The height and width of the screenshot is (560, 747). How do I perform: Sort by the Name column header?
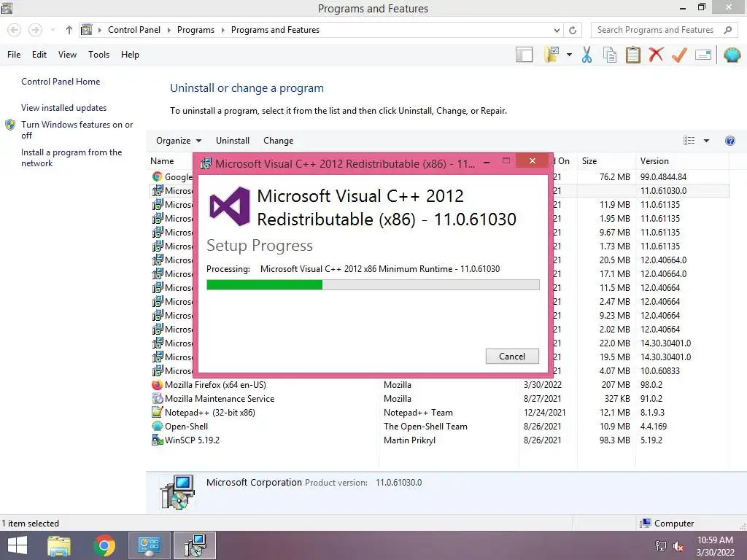tap(162, 161)
